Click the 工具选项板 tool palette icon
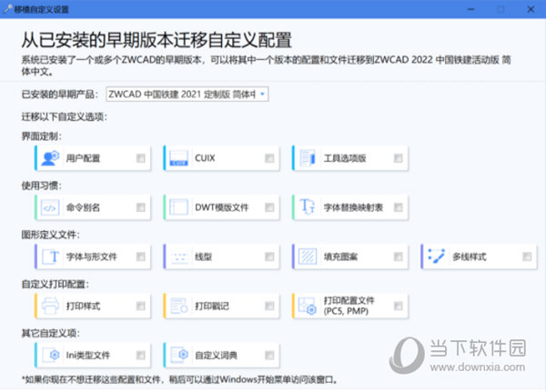Image resolution: width=546 pixels, height=392 pixels. [308, 158]
